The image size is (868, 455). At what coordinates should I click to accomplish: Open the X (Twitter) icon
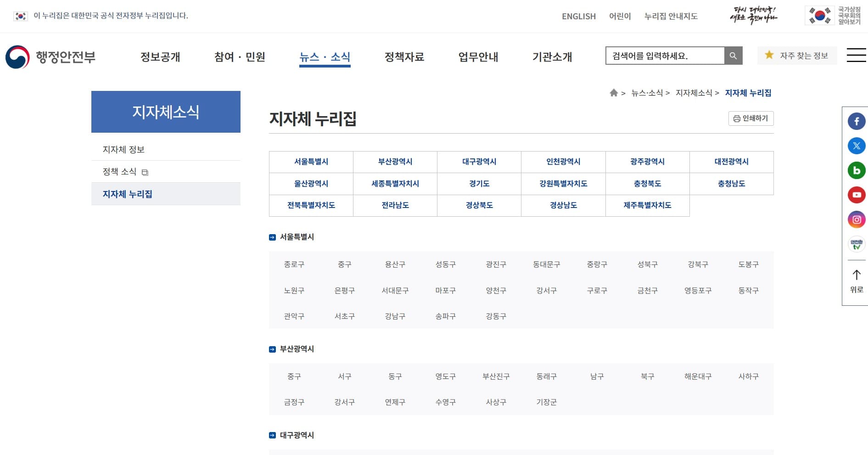[856, 146]
